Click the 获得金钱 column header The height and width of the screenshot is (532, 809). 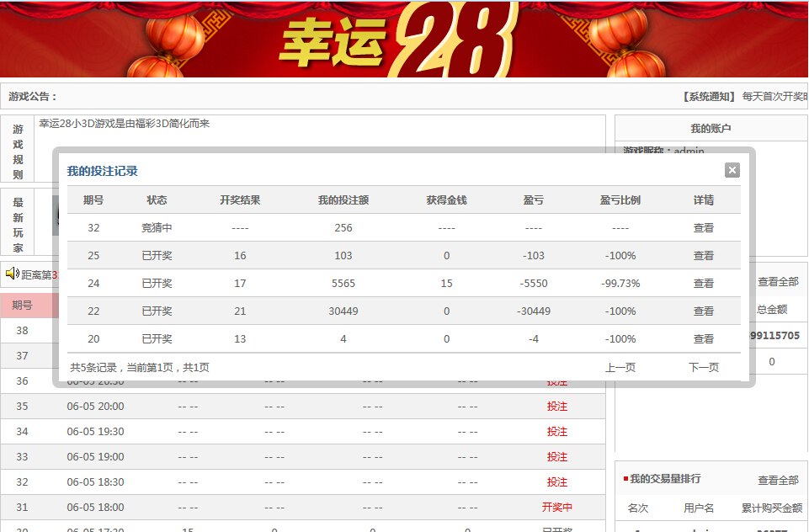tap(446, 200)
